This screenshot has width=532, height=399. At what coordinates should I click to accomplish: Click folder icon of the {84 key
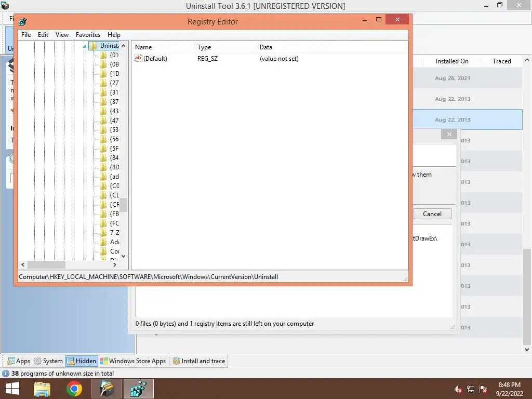tap(103, 158)
